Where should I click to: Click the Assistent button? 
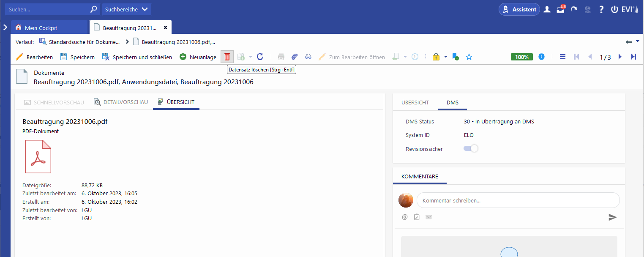[x=519, y=9]
